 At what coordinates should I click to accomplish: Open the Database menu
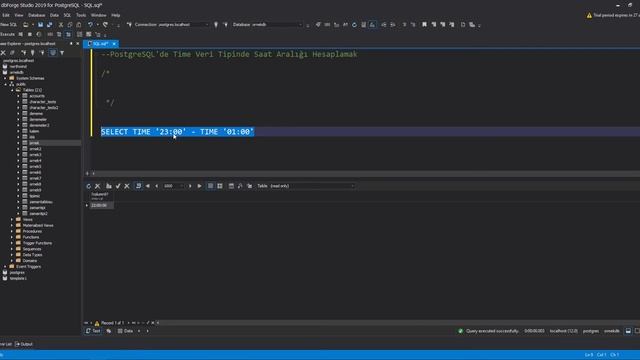pos(36,15)
